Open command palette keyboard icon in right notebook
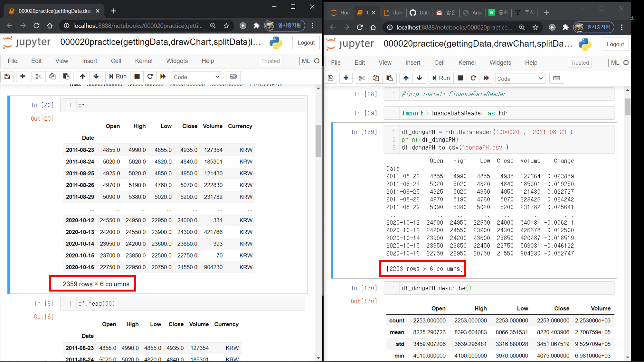This screenshot has width=644, height=362. tap(556, 78)
